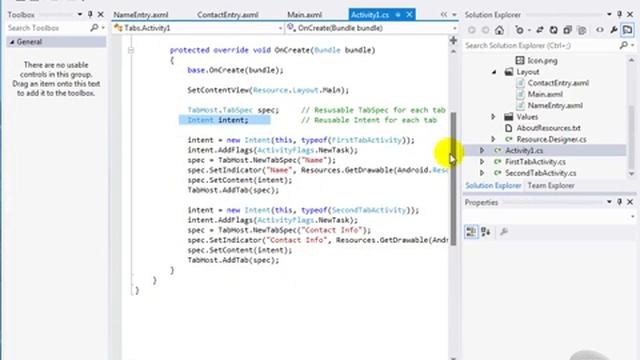Switch to Team Explorer tab
Viewport: 640px width, 360px height.
point(551,186)
